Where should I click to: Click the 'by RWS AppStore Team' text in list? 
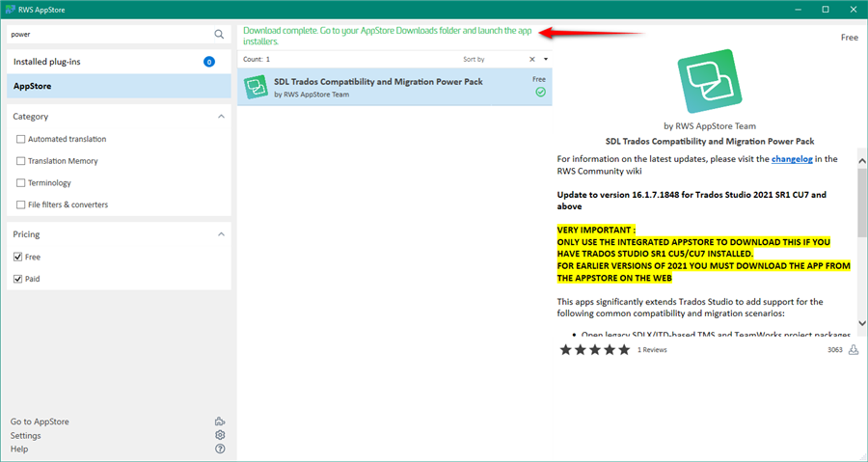pyautogui.click(x=312, y=95)
